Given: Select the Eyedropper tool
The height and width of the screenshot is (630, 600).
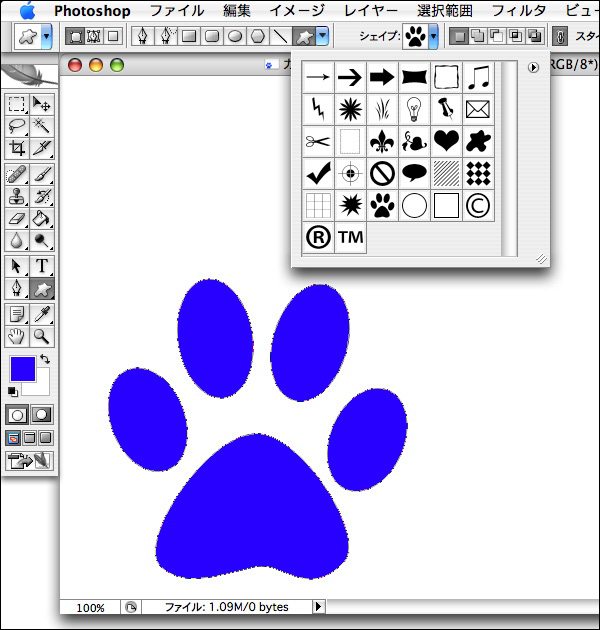Looking at the screenshot, I should (x=43, y=314).
